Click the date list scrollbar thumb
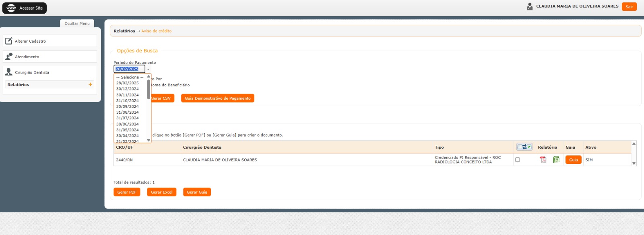This screenshot has height=235, width=644. [149, 89]
